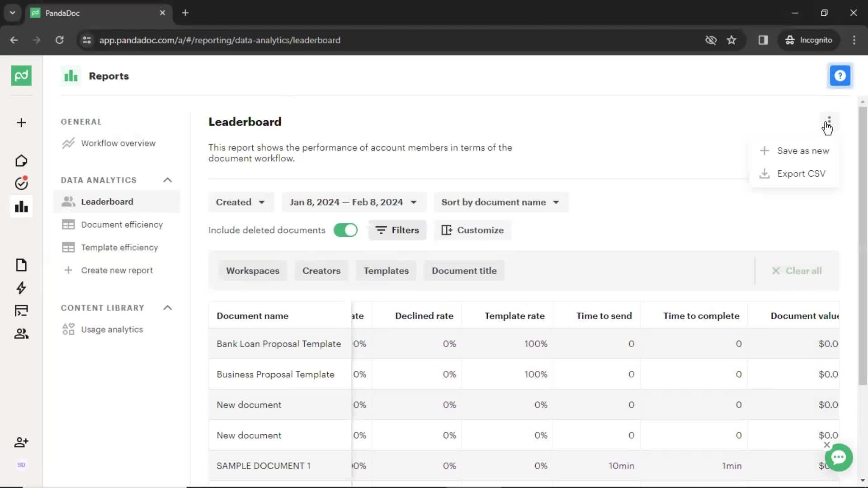
Task: Open Usage analytics in Content Library
Action: (112, 329)
